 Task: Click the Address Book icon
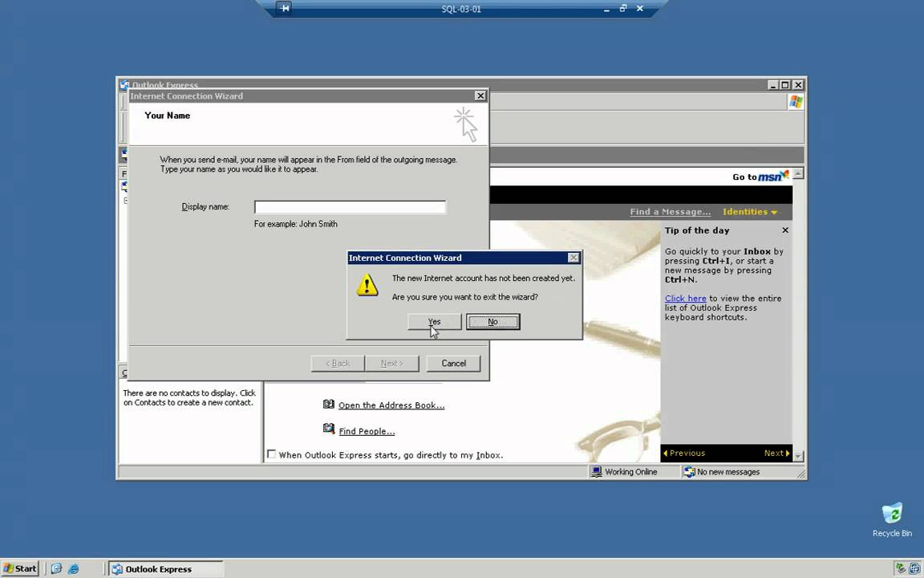point(329,404)
